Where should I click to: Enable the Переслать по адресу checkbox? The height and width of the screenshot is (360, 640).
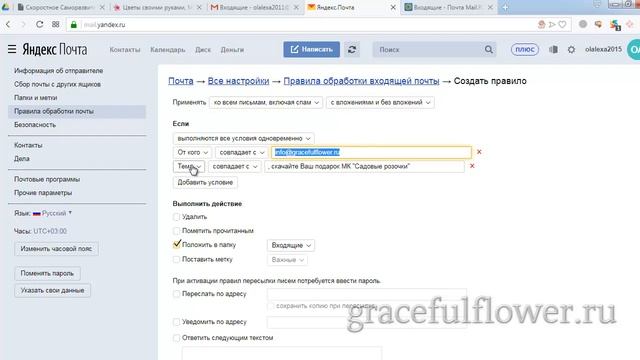click(176, 294)
